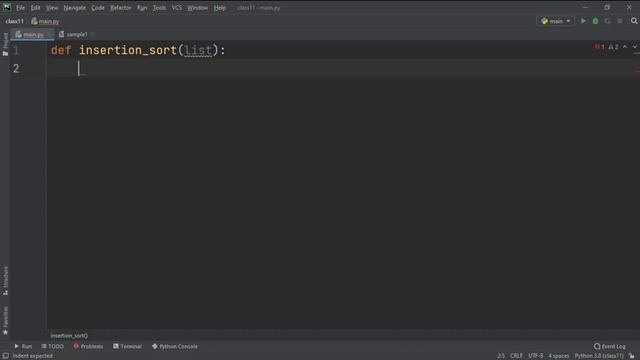Click the insertion_sort function name in code
This screenshot has width=640, height=360.
pyautogui.click(x=128, y=50)
